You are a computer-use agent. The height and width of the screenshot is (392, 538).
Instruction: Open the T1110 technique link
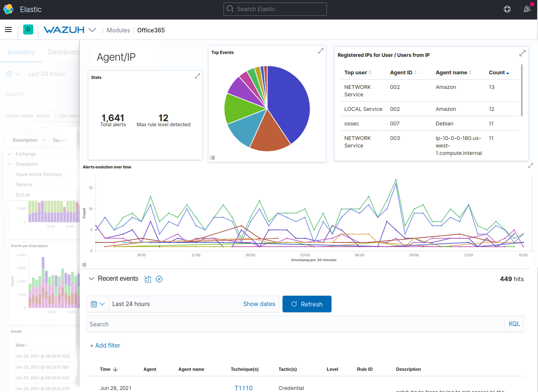pyautogui.click(x=243, y=388)
